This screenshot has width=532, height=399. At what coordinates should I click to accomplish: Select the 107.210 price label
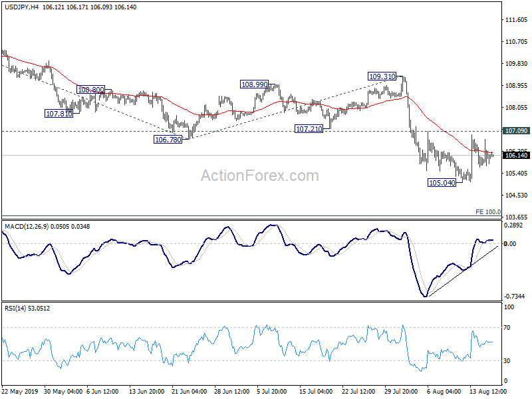309,129
